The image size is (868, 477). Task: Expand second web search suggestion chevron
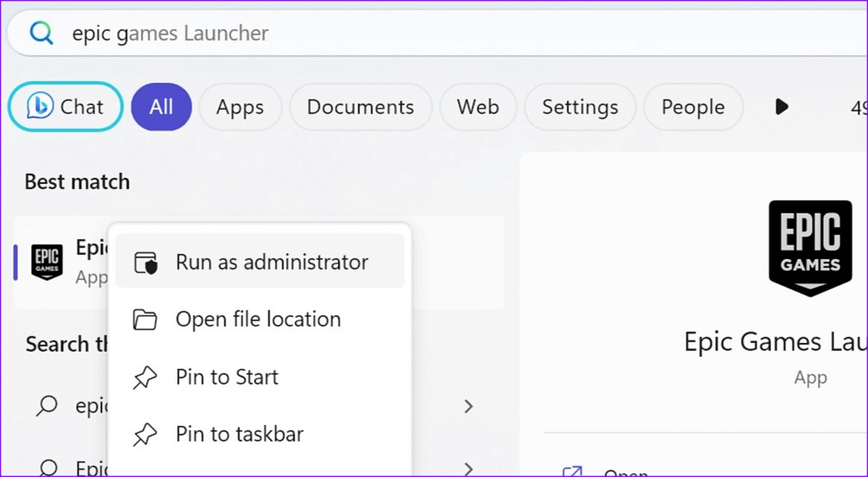click(469, 468)
